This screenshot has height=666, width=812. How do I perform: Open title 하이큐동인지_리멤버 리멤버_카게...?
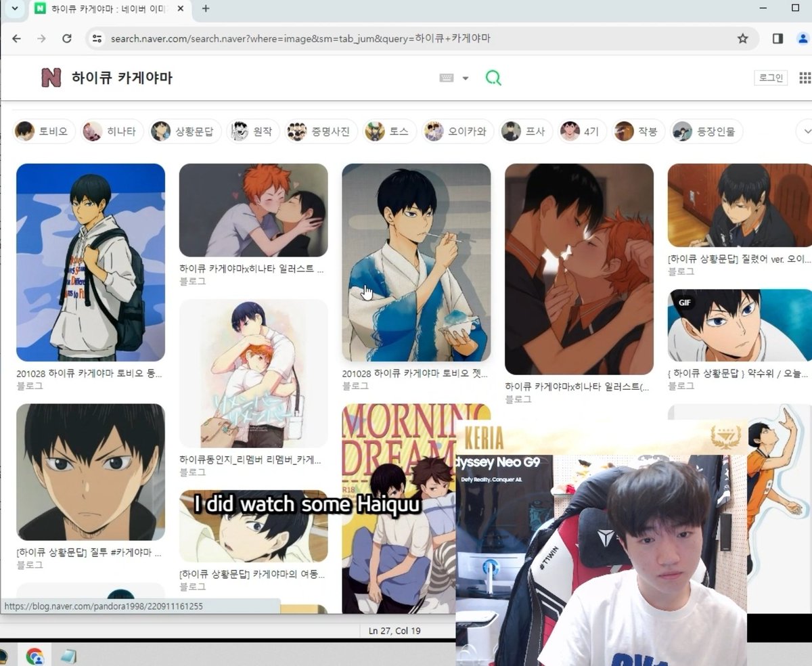click(x=250, y=460)
